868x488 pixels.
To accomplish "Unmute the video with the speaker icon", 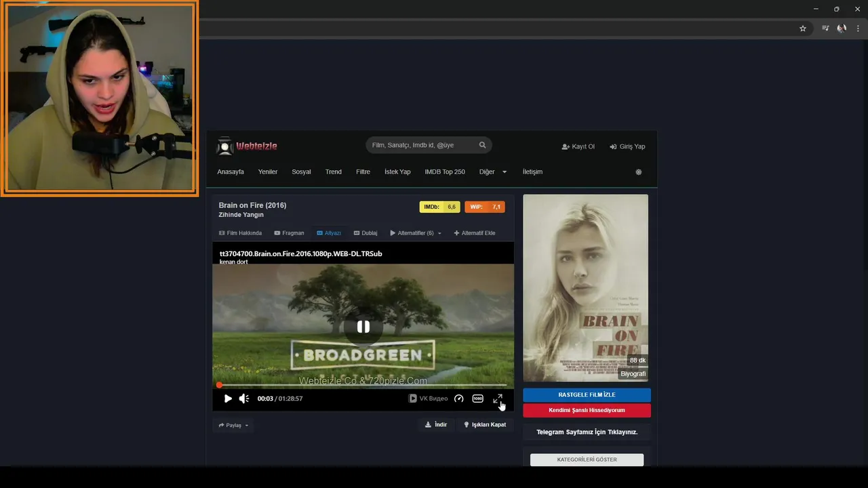I will [x=244, y=399].
